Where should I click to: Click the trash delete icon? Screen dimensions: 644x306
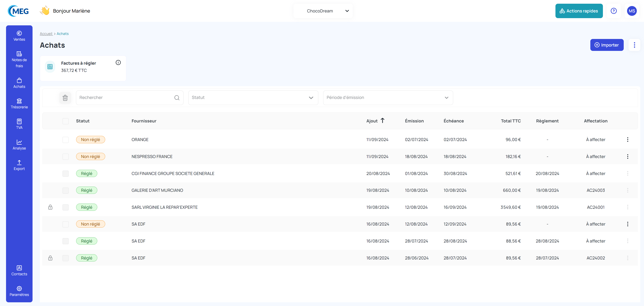[x=65, y=98]
